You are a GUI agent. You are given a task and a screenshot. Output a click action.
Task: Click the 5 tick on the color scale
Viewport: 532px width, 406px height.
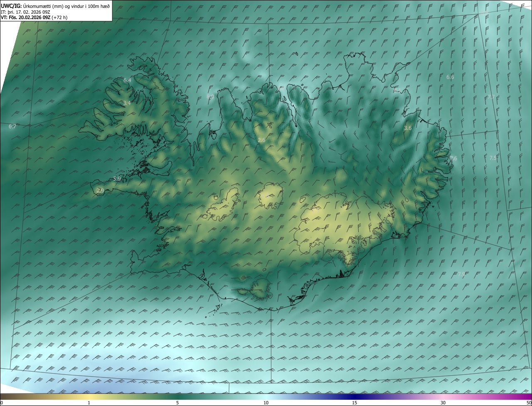click(177, 403)
